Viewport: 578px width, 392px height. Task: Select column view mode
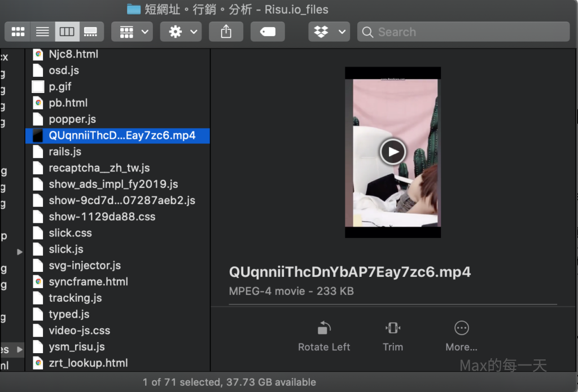click(67, 32)
